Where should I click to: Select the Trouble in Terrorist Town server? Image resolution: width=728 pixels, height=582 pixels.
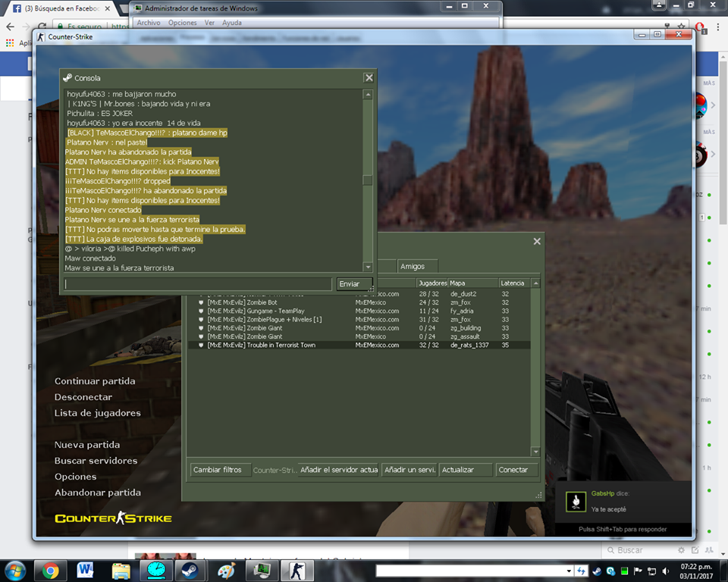click(x=359, y=346)
